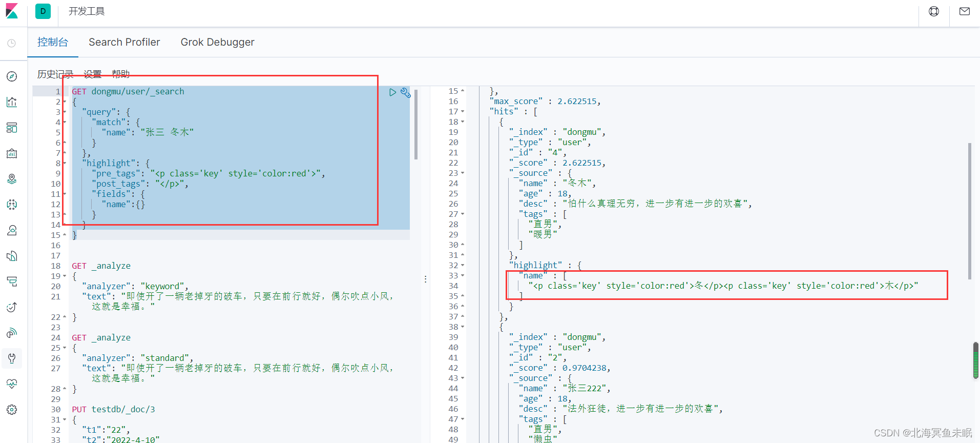980x443 pixels.
Task: Switch to the Search Profiler tab
Action: pos(124,42)
